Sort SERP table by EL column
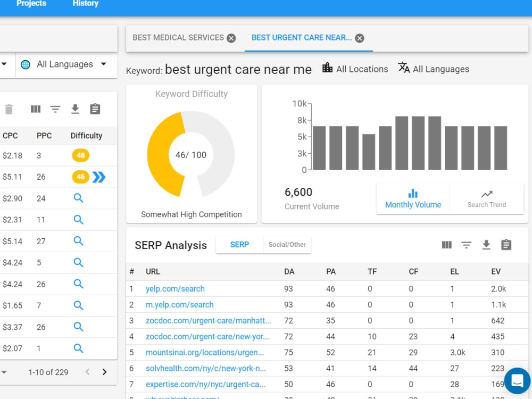The height and width of the screenshot is (399, 532). (x=454, y=272)
